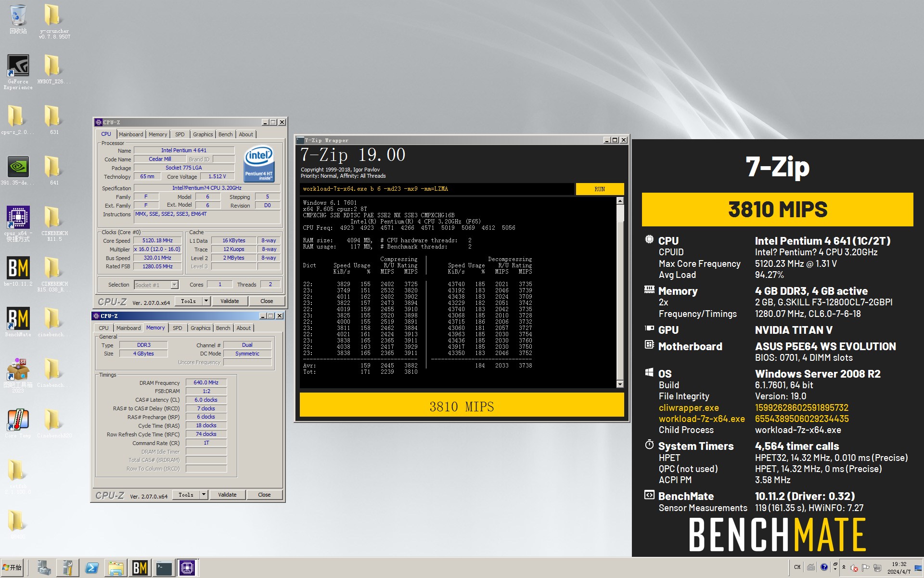Open SPD tab in upper CPU-Z
This screenshot has width=924, height=578.
click(180, 134)
